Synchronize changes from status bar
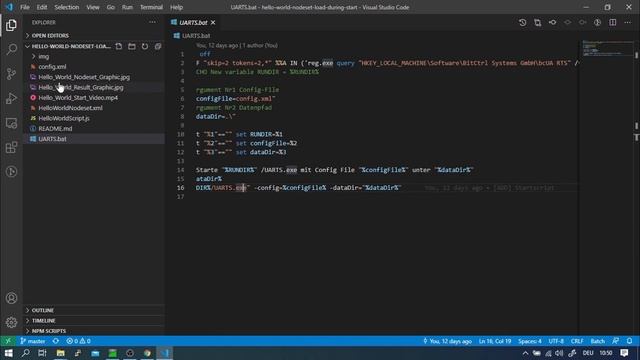This screenshot has height=360, width=640. click(x=56, y=341)
